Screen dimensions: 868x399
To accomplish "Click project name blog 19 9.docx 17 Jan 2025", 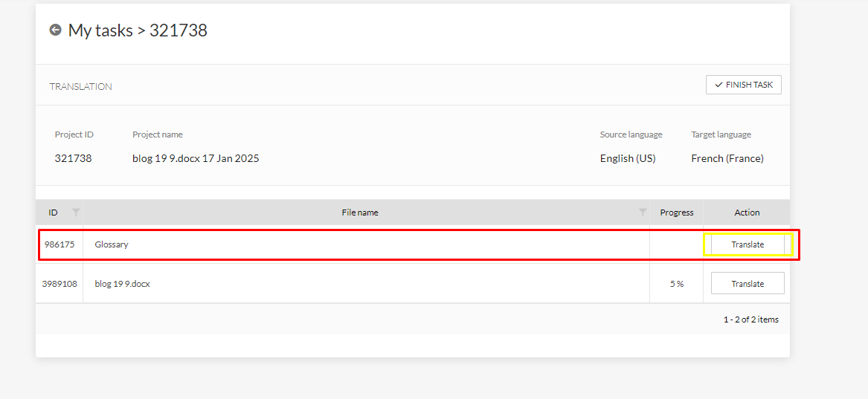I will [196, 158].
